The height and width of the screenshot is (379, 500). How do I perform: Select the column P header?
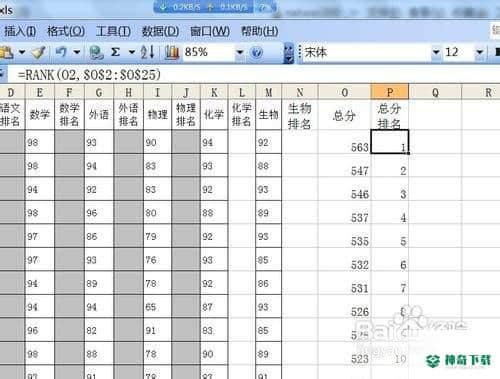tap(390, 92)
